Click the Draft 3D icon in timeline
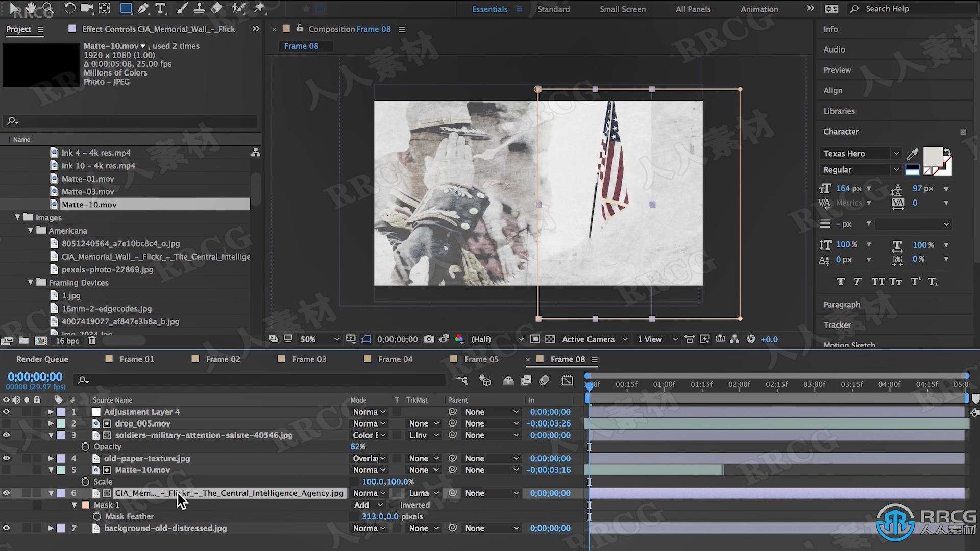This screenshot has width=980, height=551. 485,380
